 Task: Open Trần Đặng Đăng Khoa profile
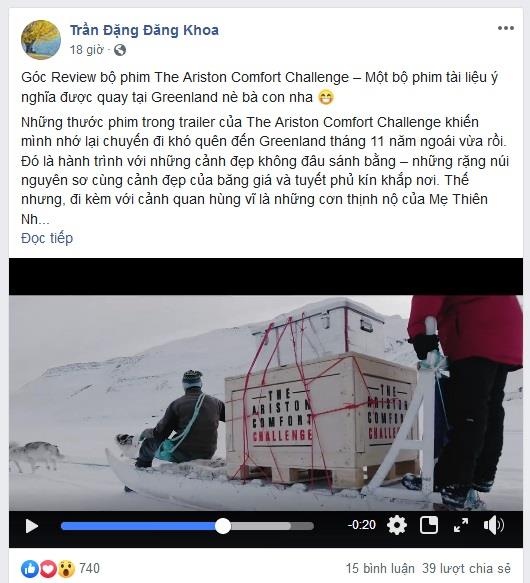(x=144, y=30)
